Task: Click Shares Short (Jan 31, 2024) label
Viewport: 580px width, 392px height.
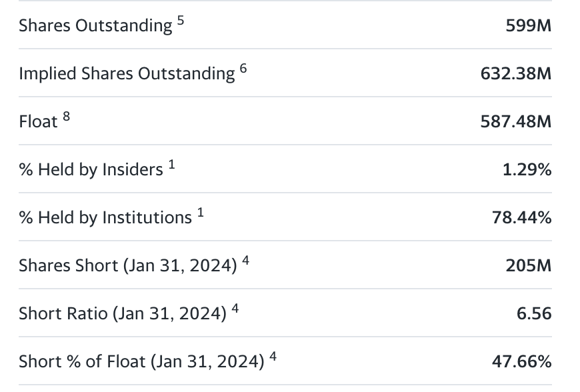Action: point(127,266)
